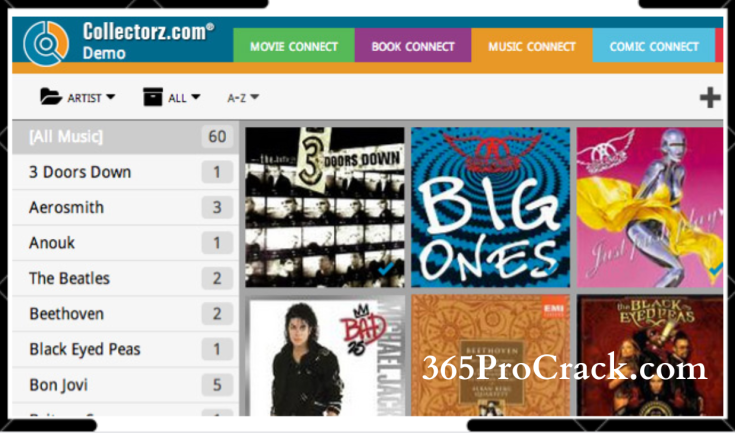Open the Black Eyed Peas album thumbnail
Screen dimensions: 735x433
click(x=650, y=355)
